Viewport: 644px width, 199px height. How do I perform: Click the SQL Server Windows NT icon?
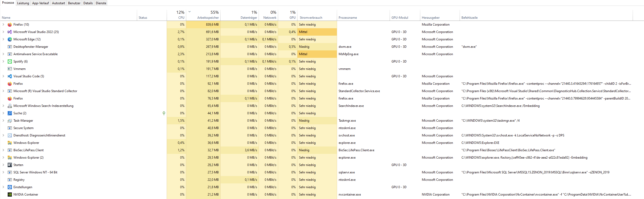(10, 172)
